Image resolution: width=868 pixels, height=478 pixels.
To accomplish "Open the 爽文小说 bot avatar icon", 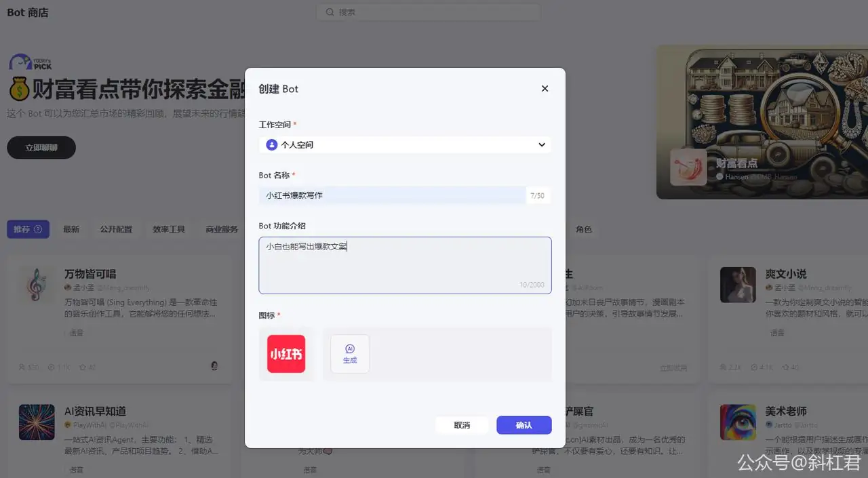I will point(737,285).
